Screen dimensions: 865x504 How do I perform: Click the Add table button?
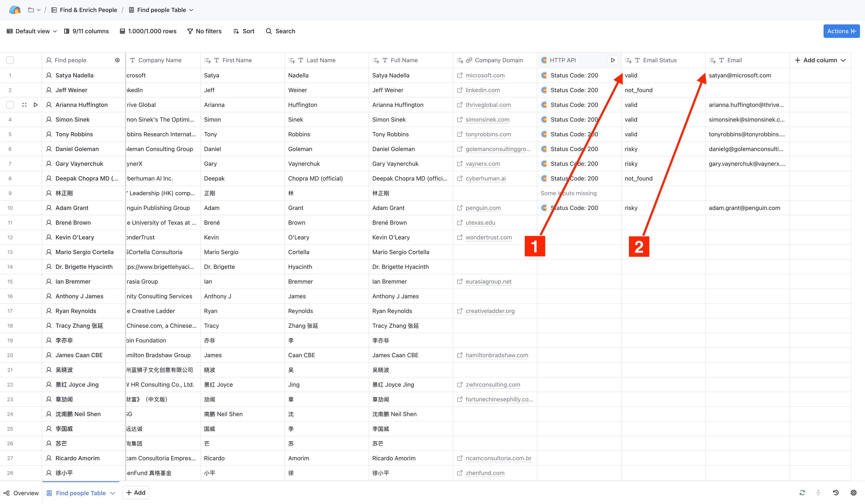pos(136,493)
